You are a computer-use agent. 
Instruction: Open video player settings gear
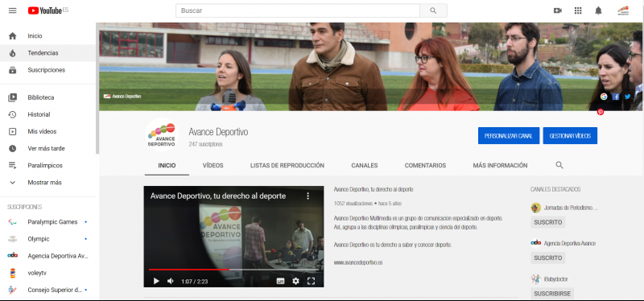[x=295, y=281]
